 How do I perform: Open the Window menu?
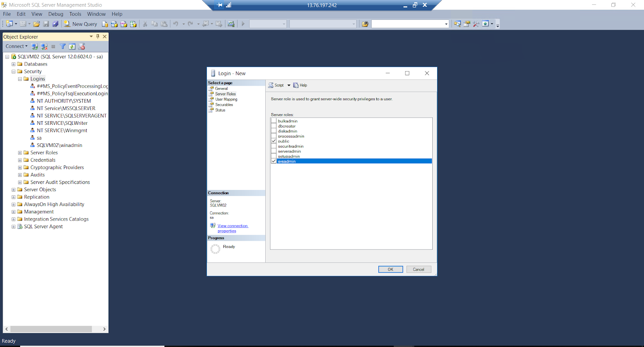96,14
